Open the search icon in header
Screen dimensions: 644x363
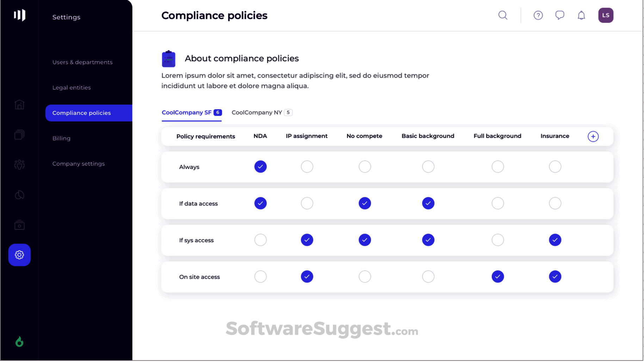(x=503, y=15)
